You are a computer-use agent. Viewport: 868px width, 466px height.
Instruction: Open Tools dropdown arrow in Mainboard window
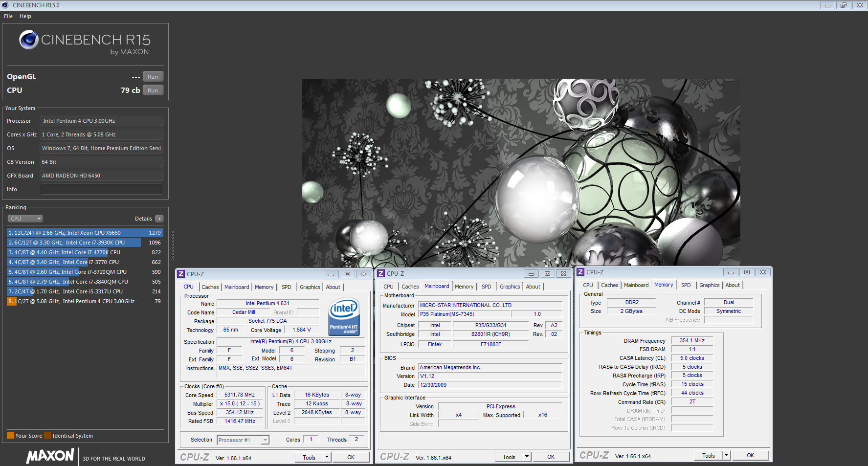527,457
